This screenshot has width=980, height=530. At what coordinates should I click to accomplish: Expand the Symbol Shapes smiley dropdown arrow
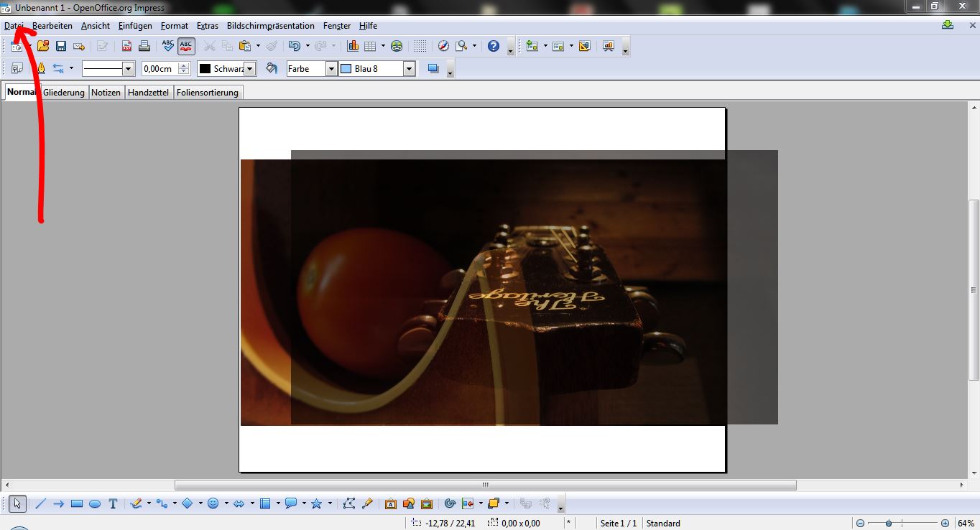pos(226,504)
